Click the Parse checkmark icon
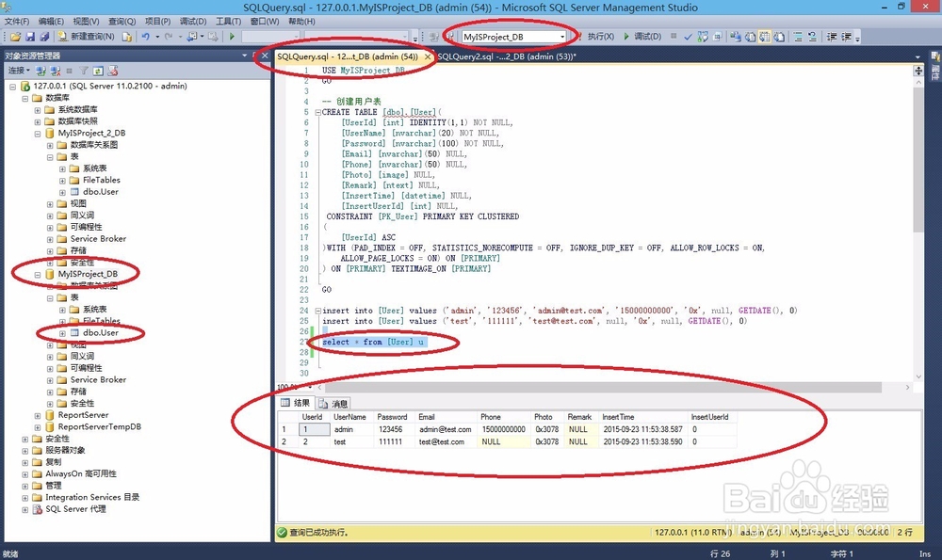This screenshot has width=942, height=560. (688, 37)
